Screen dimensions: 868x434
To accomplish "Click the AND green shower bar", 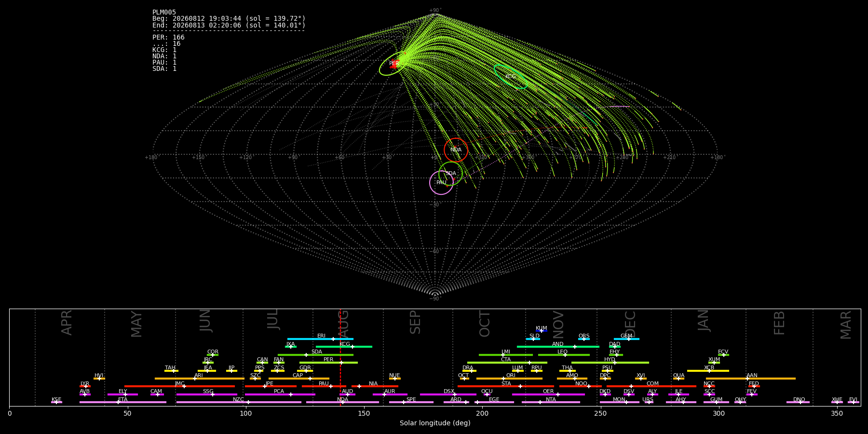I will (558, 347).
